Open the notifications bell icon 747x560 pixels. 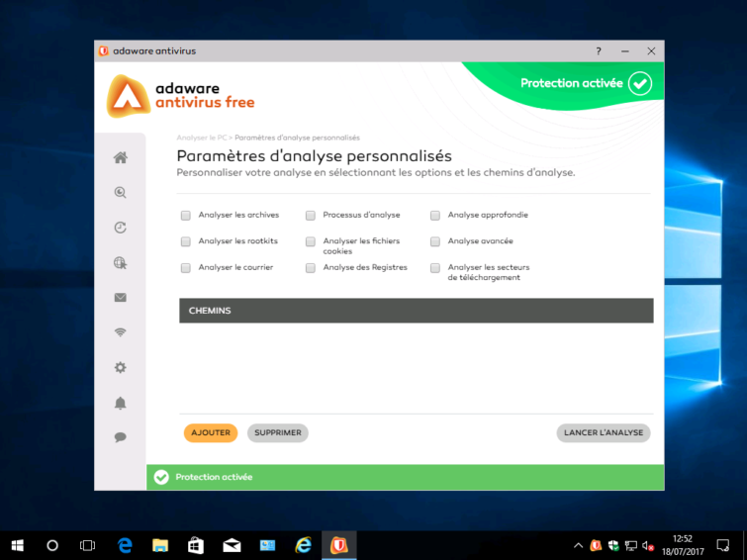click(120, 404)
